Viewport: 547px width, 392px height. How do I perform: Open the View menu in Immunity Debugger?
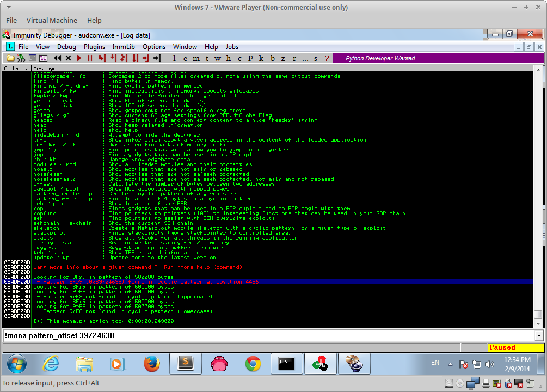(42, 47)
